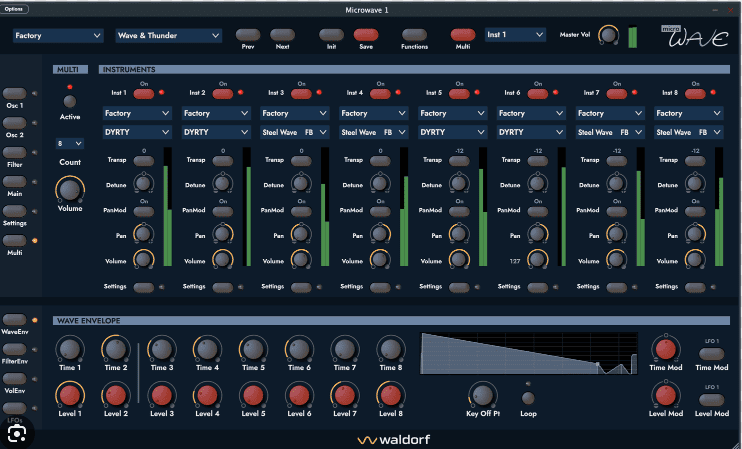The height and width of the screenshot is (449, 742).
Task: Open Settings for Inst 4
Action: point(380,287)
